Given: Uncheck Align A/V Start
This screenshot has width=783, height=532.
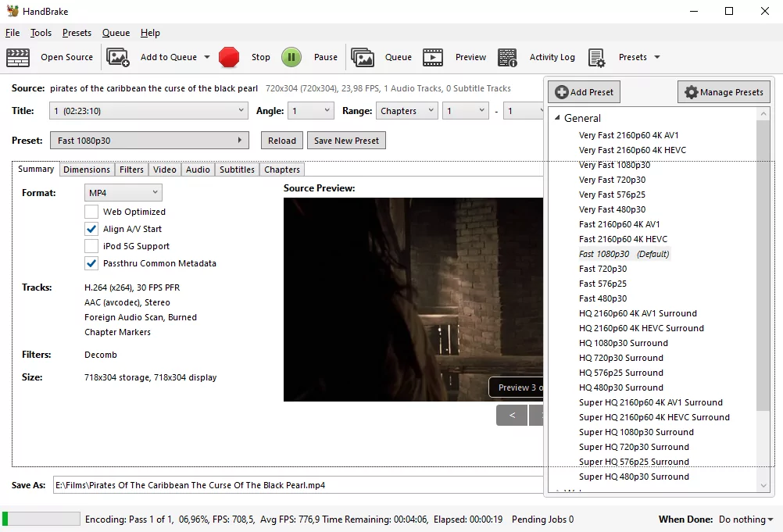Looking at the screenshot, I should pyautogui.click(x=91, y=229).
